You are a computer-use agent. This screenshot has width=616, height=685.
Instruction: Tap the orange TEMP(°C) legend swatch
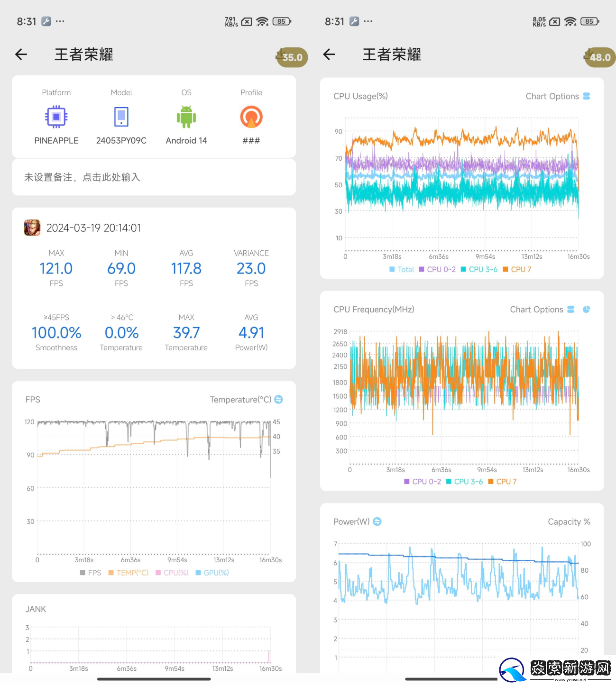111,573
